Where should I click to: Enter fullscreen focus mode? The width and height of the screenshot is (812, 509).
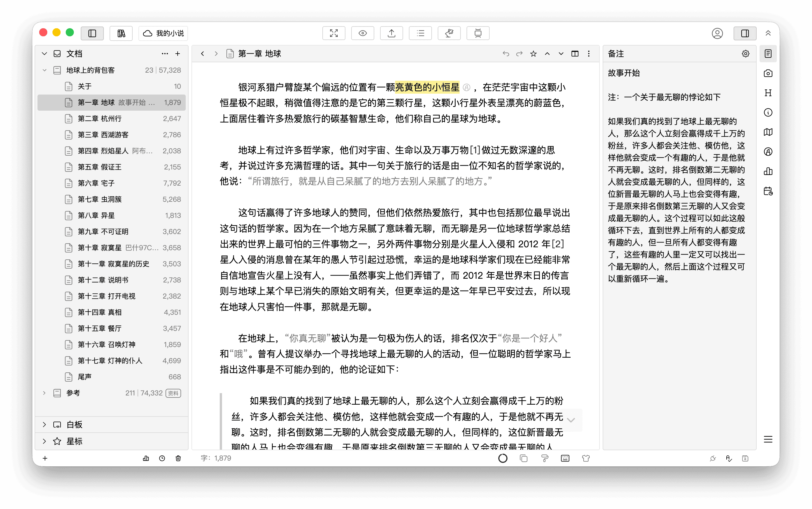click(333, 33)
